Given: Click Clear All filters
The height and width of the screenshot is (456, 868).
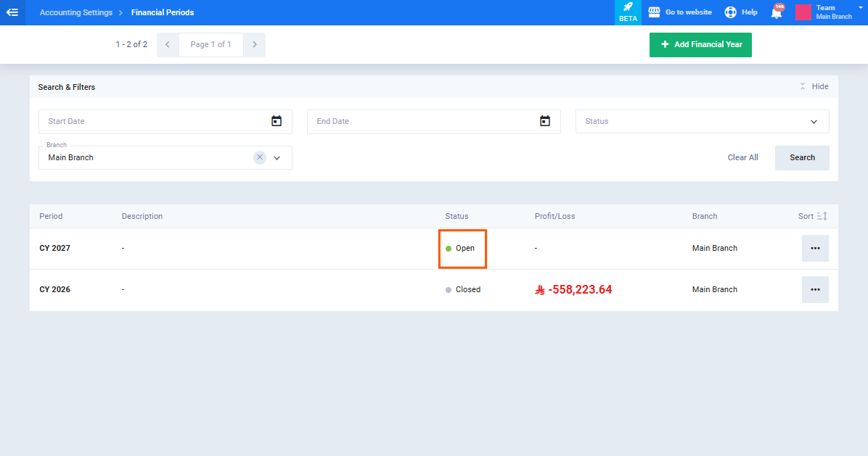Looking at the screenshot, I should coord(742,157).
